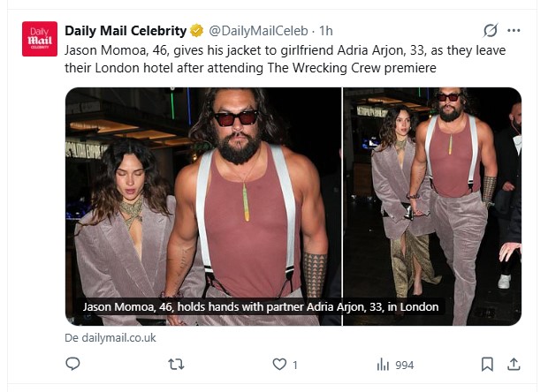Share the post using the upload arrow icon
This screenshot has width=548, height=392.
pos(514,364)
